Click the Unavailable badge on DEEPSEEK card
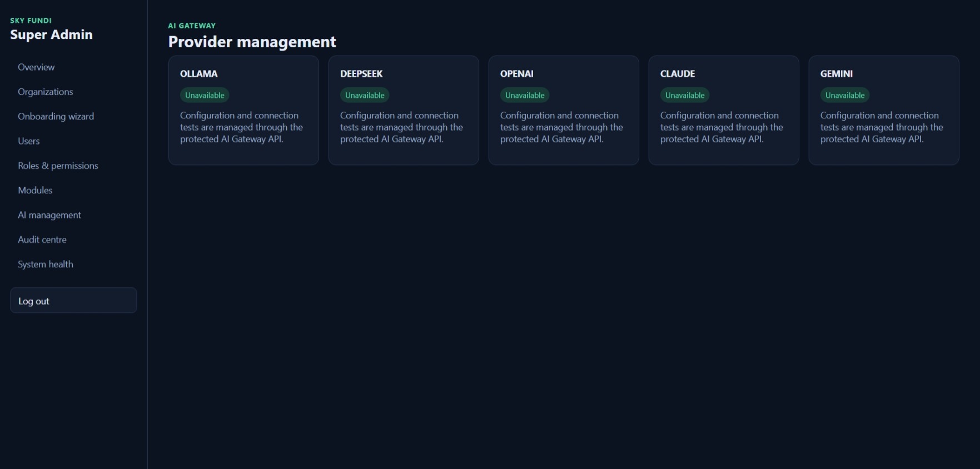This screenshot has height=469, width=980. [x=365, y=95]
